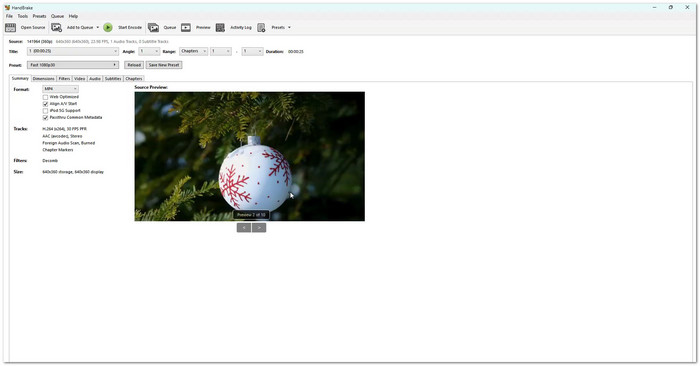
Task: Open the Help menu
Action: (x=73, y=16)
